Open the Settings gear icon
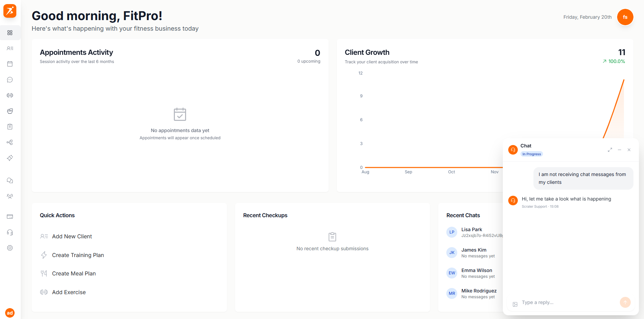This screenshot has height=319, width=644. (10, 248)
